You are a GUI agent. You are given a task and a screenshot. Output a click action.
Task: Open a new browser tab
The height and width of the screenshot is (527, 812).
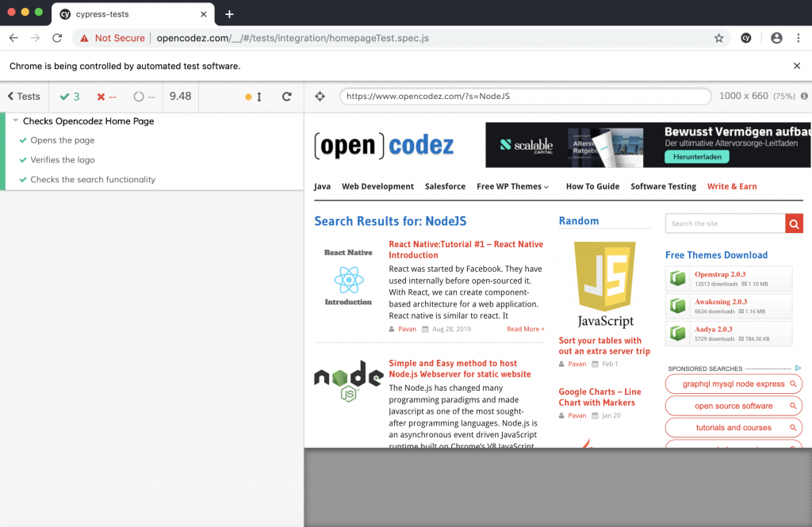pyautogui.click(x=229, y=14)
